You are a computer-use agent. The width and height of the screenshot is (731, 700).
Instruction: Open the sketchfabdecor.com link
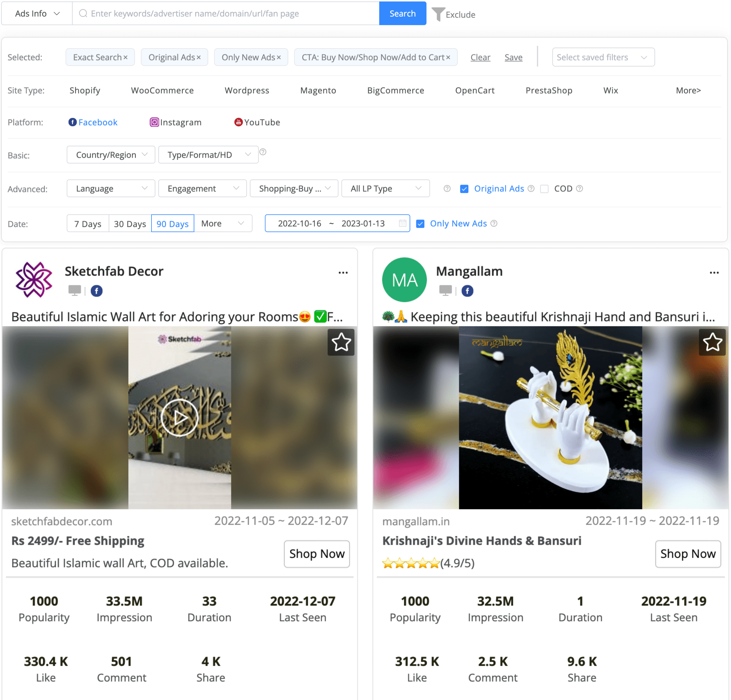tap(61, 521)
